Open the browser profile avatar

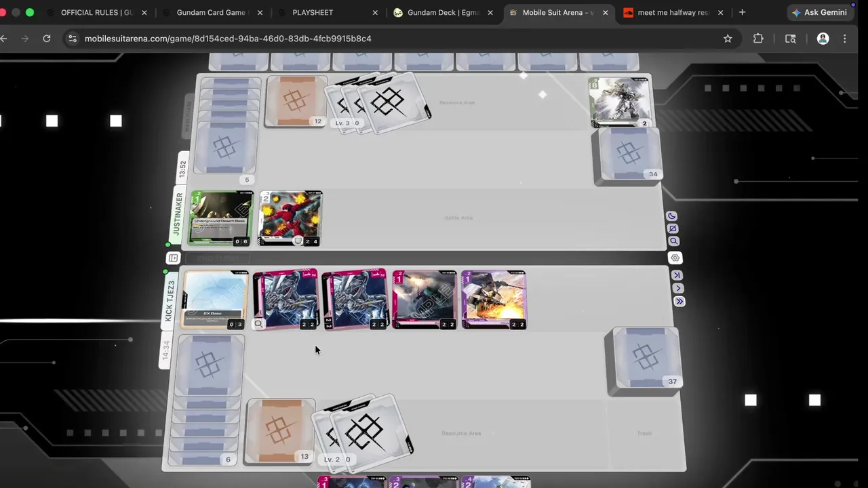pos(823,39)
